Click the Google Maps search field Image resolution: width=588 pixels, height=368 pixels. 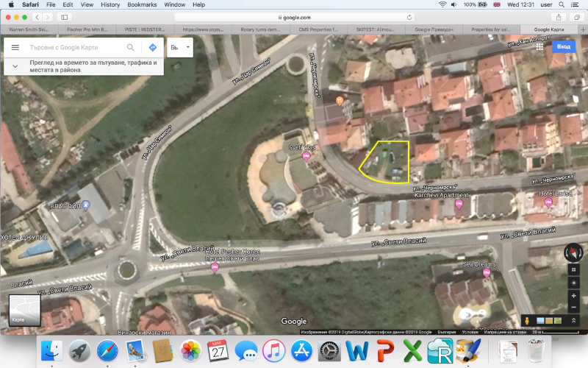73,47
